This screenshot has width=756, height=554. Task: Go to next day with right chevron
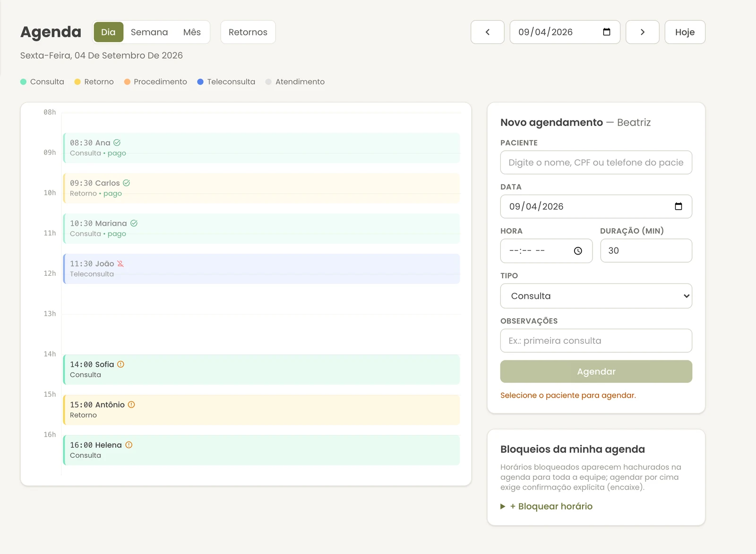coord(643,32)
